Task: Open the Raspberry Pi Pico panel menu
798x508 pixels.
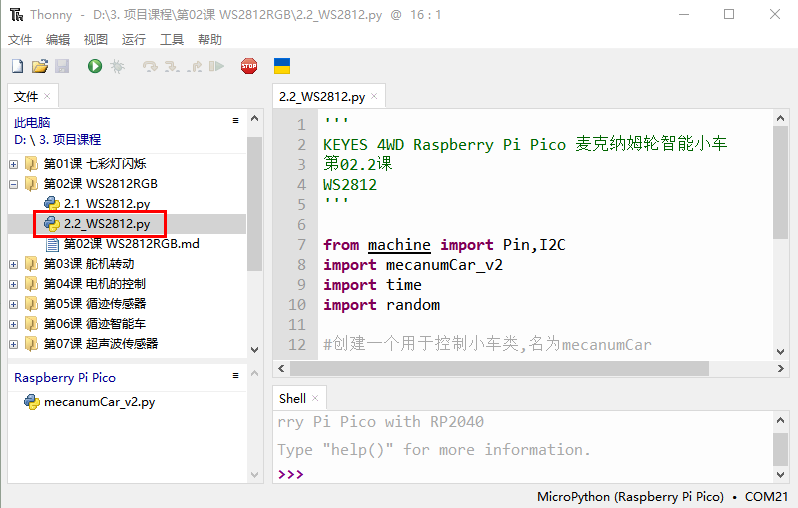Action: [x=235, y=376]
